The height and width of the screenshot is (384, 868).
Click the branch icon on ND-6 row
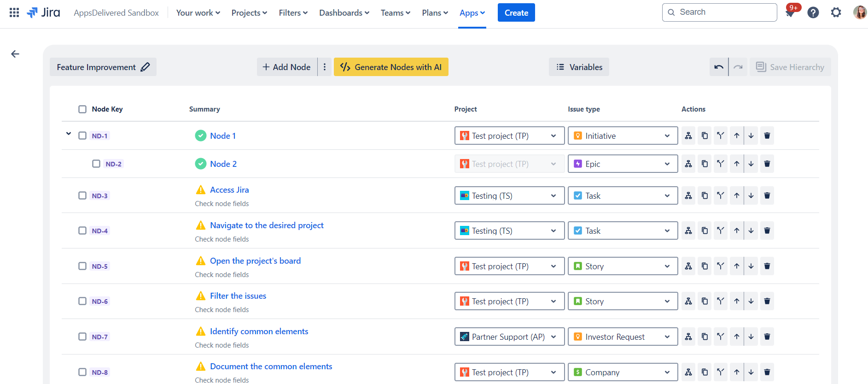pos(720,301)
